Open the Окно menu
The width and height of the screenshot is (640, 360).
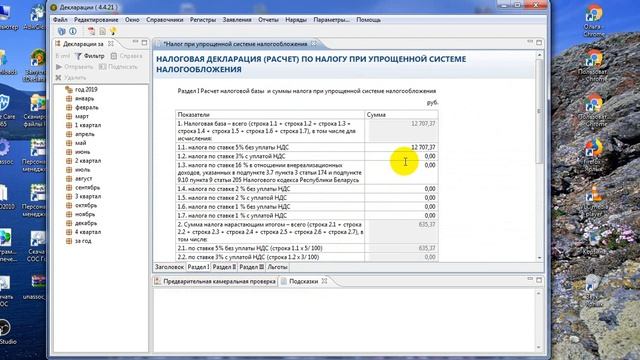click(x=132, y=20)
